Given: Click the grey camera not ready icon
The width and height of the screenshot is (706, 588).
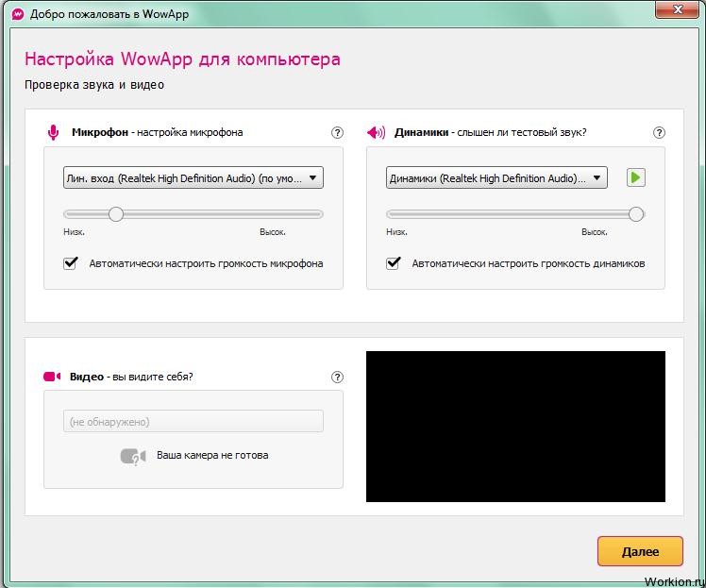Looking at the screenshot, I should tap(133, 457).
